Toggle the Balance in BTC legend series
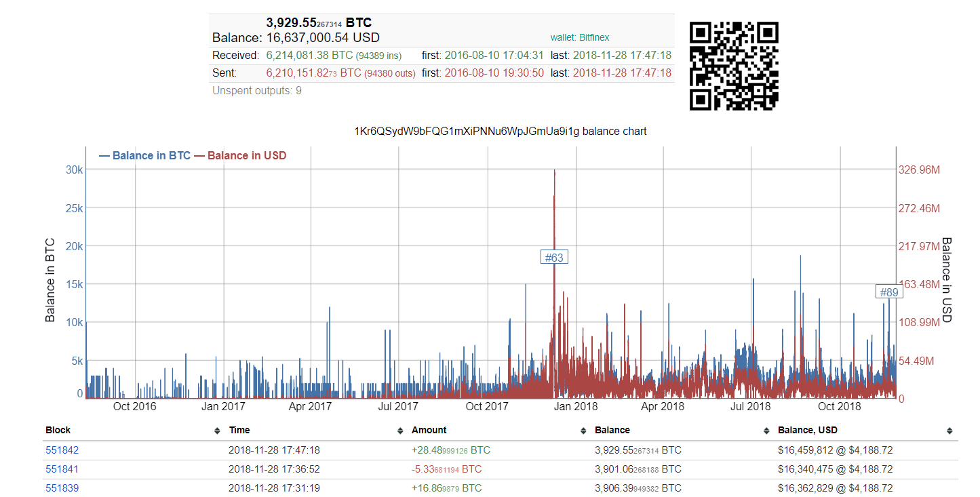 tap(145, 155)
